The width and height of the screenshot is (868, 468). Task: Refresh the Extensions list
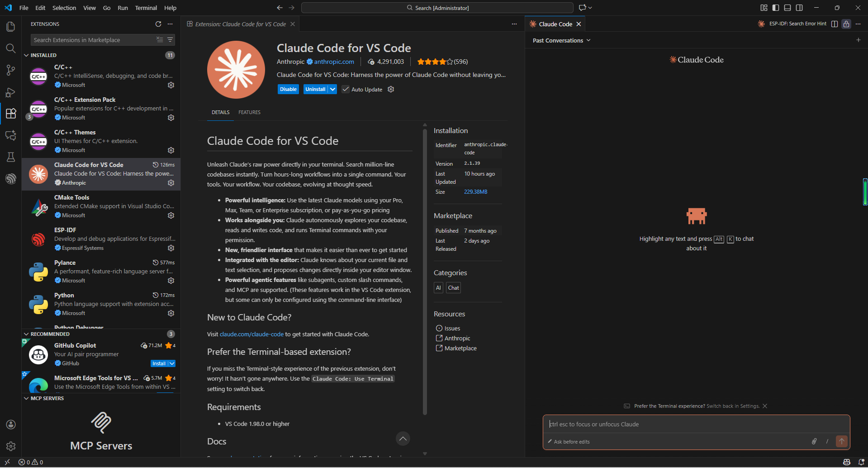(x=158, y=24)
